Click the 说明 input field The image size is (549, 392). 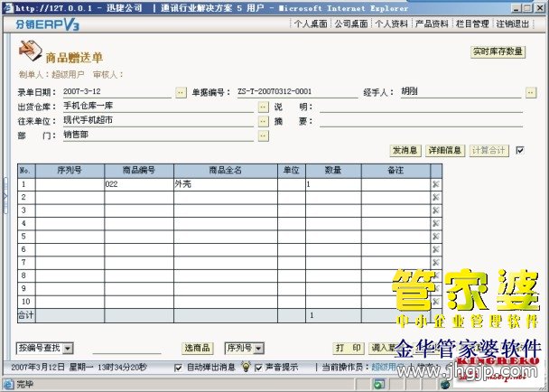tap(421, 107)
